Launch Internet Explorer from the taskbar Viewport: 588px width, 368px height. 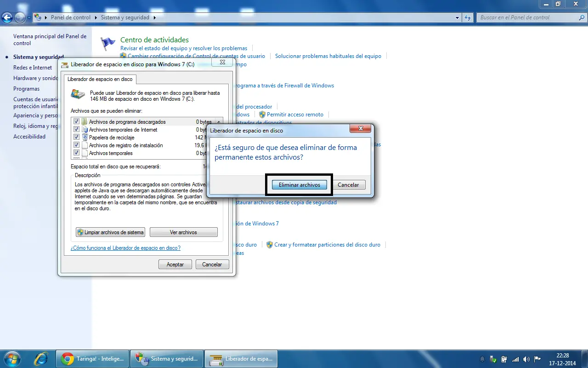point(42,358)
